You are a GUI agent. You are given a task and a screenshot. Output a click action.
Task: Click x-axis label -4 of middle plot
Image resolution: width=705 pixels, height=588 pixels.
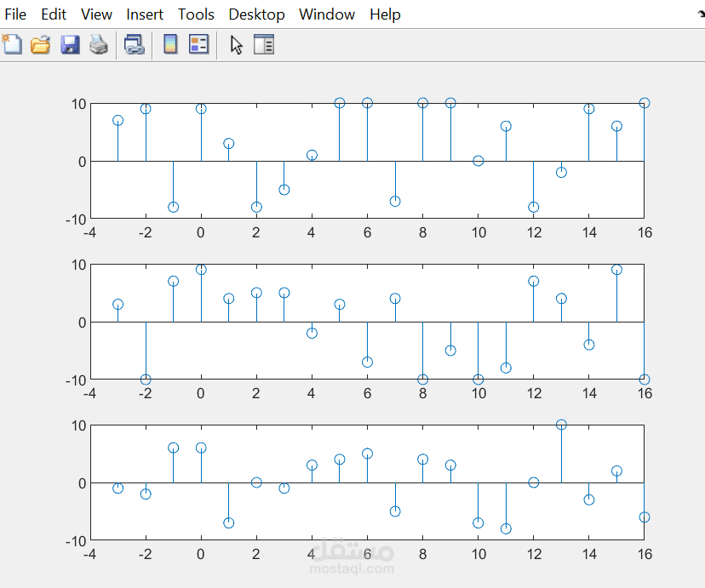click(90, 393)
